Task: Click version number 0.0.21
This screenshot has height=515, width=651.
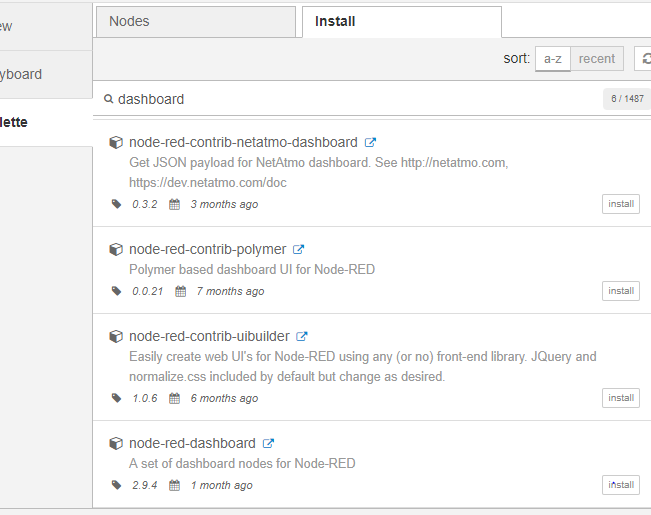Action: pos(147,291)
